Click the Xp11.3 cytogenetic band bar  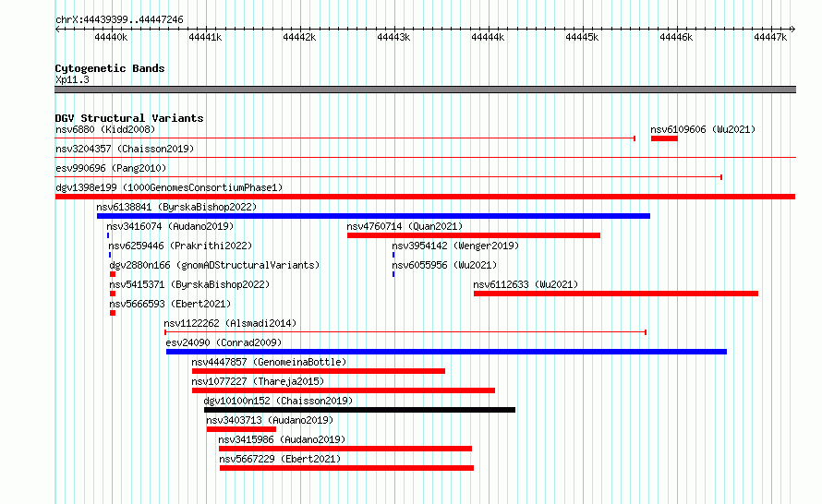point(425,90)
